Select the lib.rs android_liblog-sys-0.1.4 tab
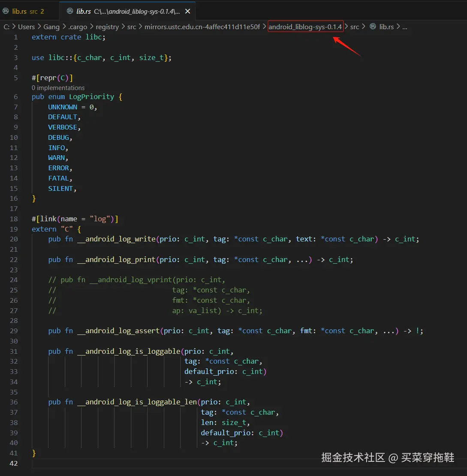 127,11
